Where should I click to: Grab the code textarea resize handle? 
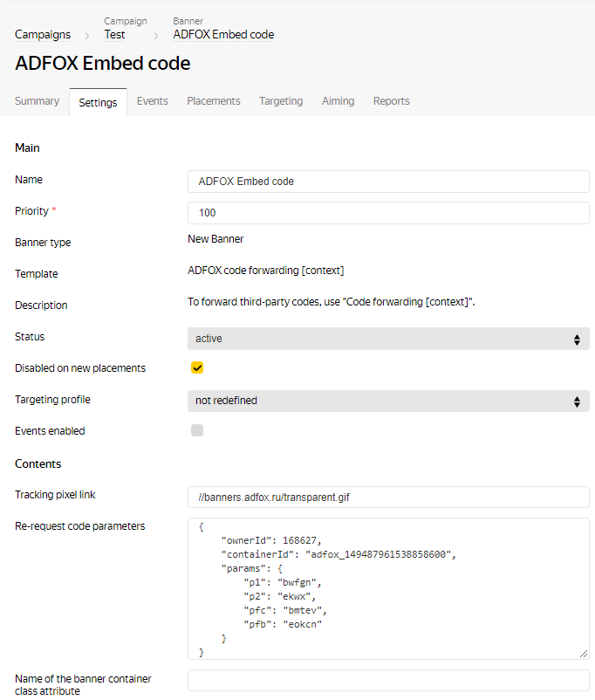[x=585, y=654]
